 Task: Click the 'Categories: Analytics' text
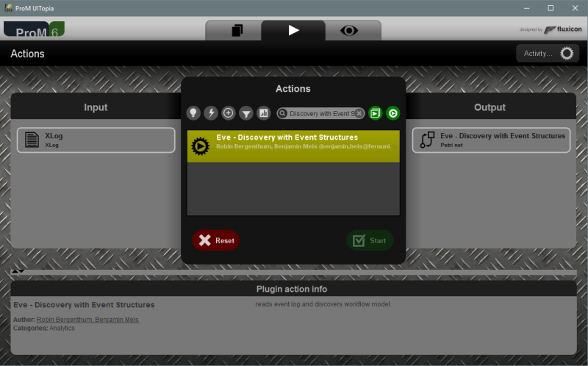44,328
